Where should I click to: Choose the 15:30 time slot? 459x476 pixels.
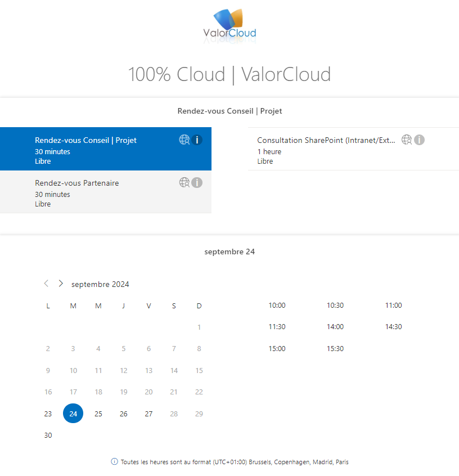tap(335, 349)
